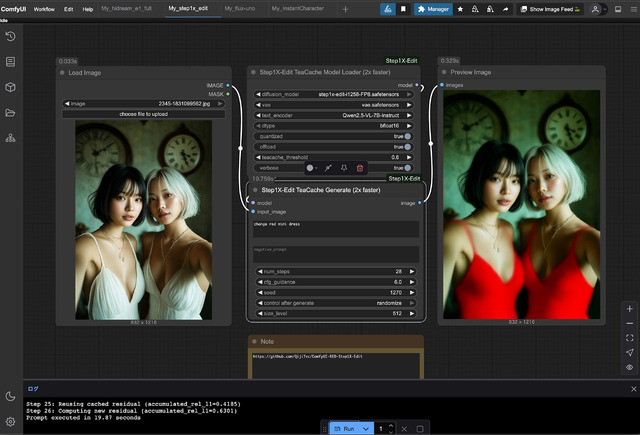
Task: Switch to My_flux-uno tab
Action: click(x=240, y=8)
